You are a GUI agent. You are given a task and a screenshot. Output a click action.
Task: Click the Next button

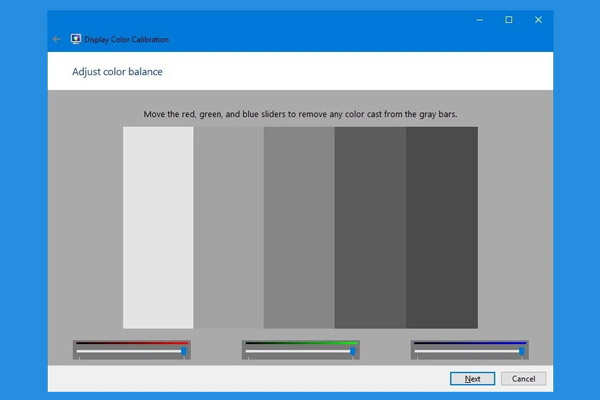pyautogui.click(x=472, y=379)
